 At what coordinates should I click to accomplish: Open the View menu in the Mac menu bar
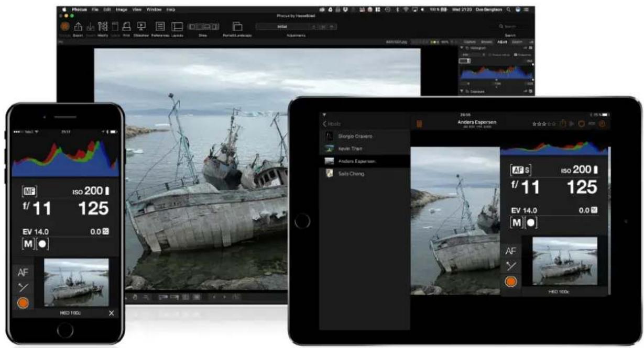(137, 9)
